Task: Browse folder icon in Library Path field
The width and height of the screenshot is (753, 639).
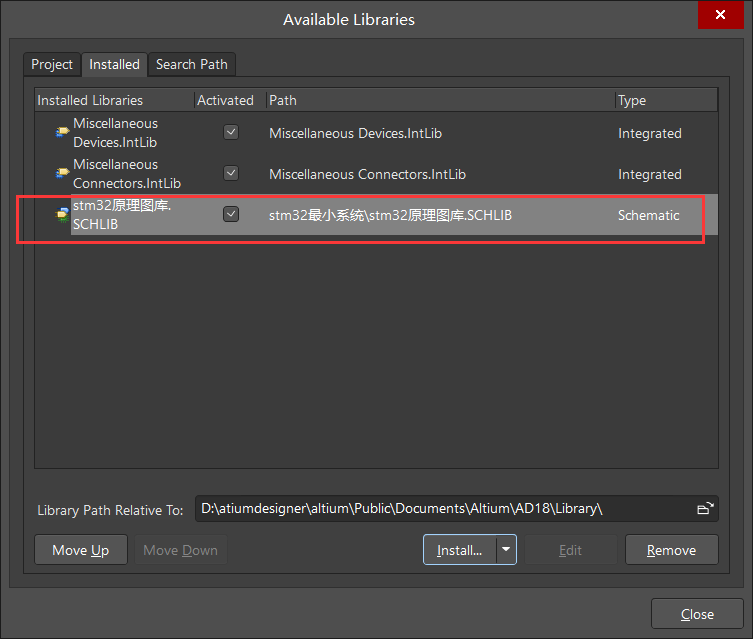Action: [x=705, y=508]
